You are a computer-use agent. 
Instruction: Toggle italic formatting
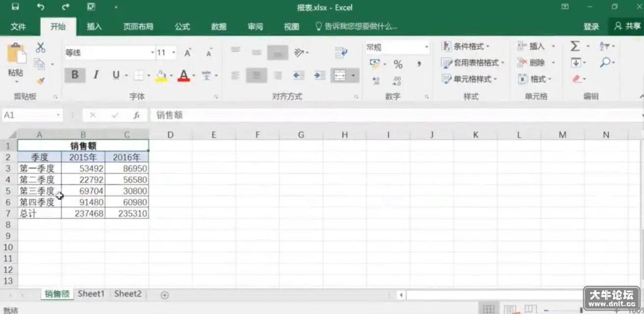[96, 75]
